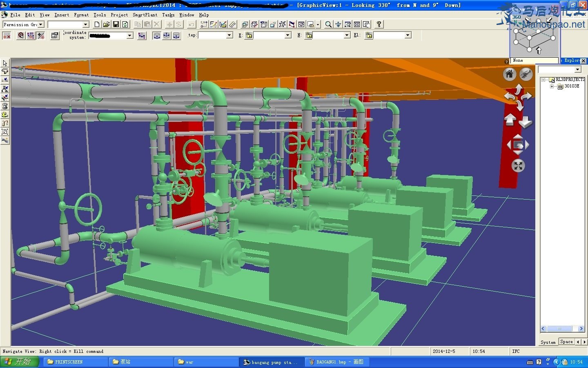Open the File menu
Screen dimensions: 588x368
[15, 15]
